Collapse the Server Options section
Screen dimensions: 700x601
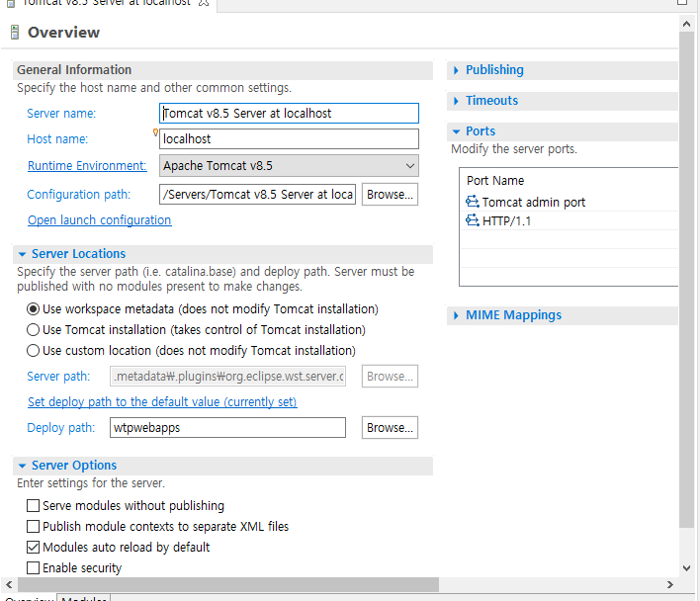[22, 466]
